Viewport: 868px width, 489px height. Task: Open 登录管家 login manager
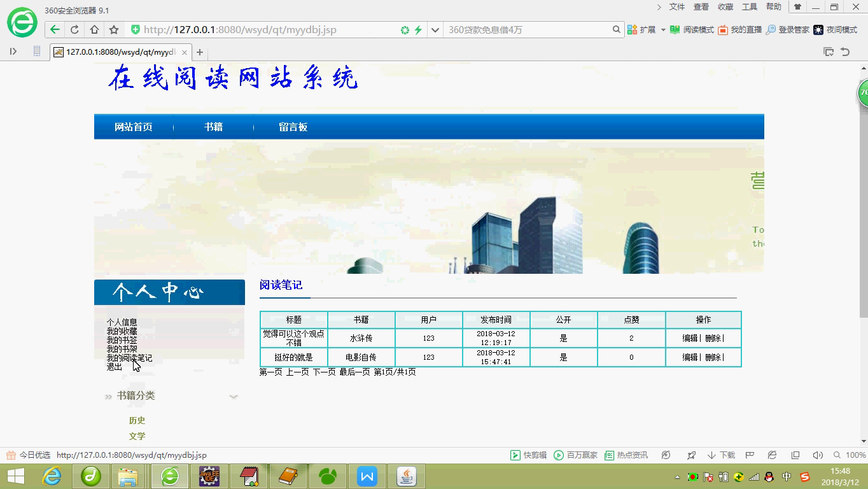click(787, 30)
